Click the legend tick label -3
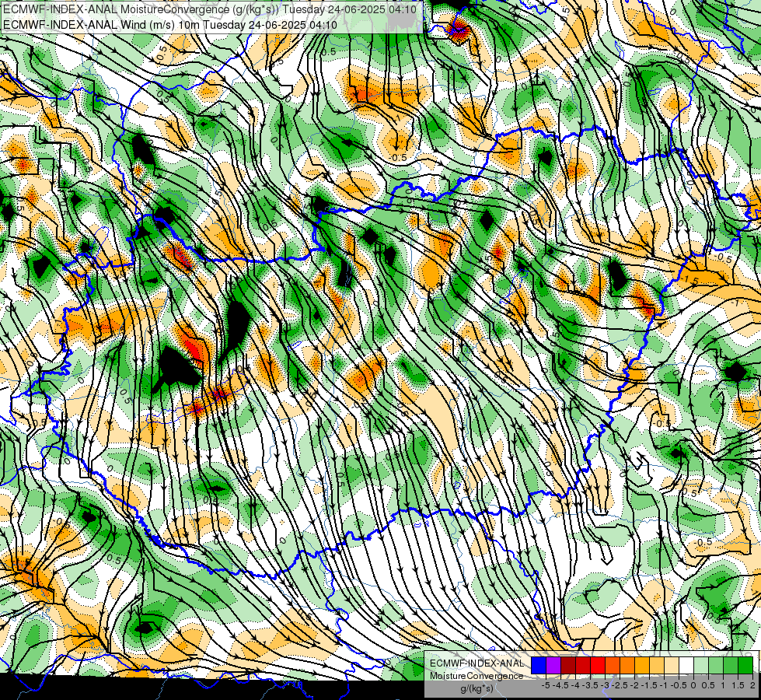 606,685
